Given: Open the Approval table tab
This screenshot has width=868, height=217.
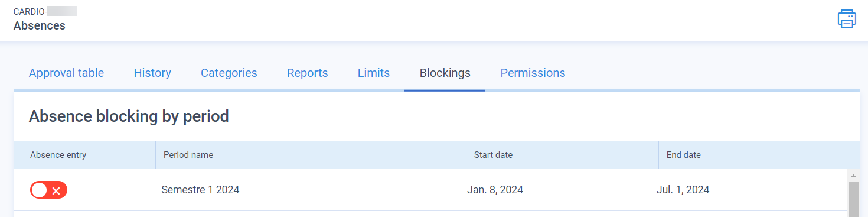Looking at the screenshot, I should (66, 73).
